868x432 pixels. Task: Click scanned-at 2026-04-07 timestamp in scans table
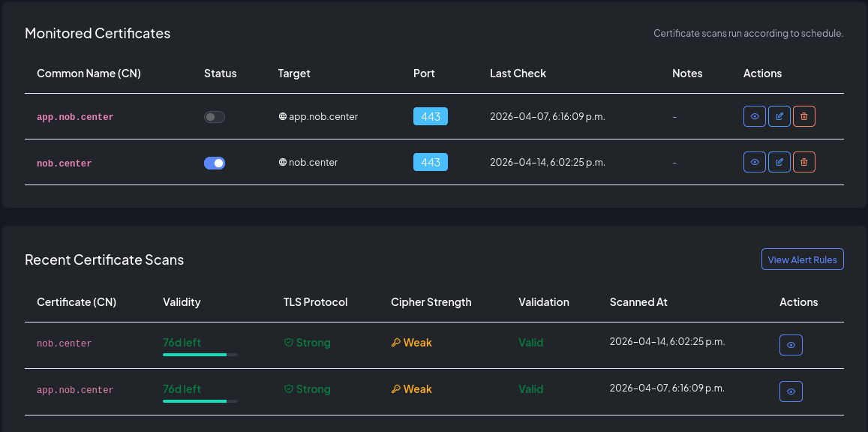667,388
